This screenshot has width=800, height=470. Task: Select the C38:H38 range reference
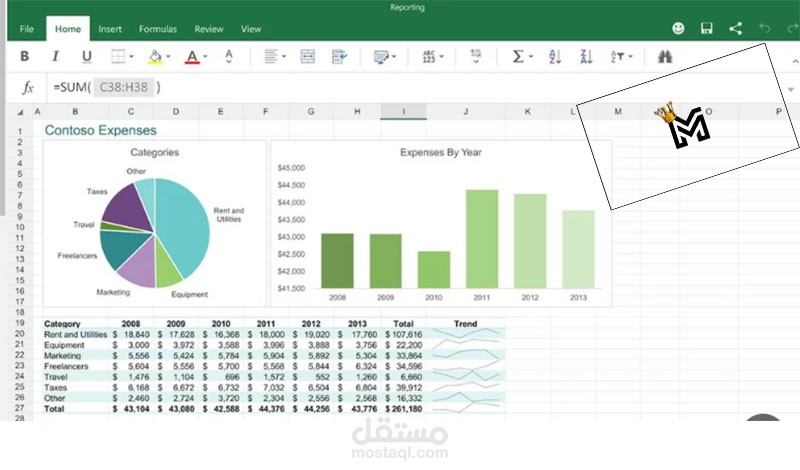(123, 87)
